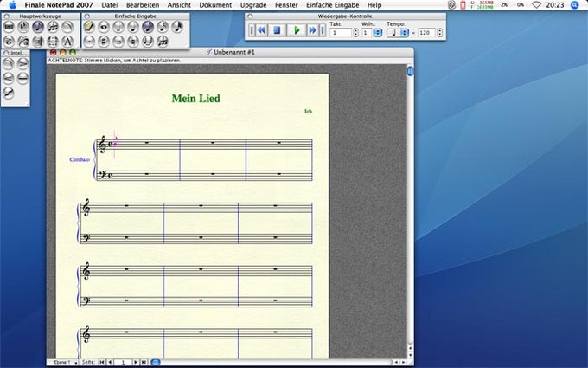Viewport: 588px width, 368px height.
Task: Click the composer text Ich
Action: tap(308, 111)
